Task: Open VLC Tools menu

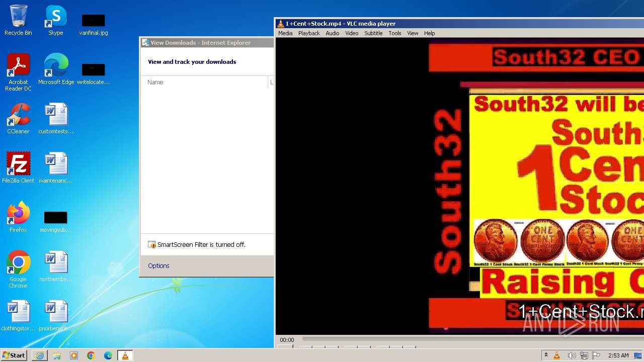Action: (x=395, y=33)
